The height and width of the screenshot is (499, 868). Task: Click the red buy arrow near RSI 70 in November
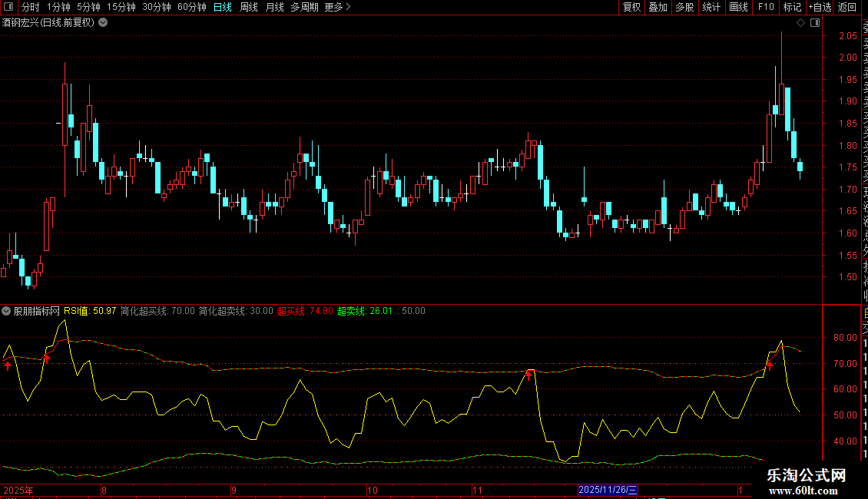[x=528, y=375]
